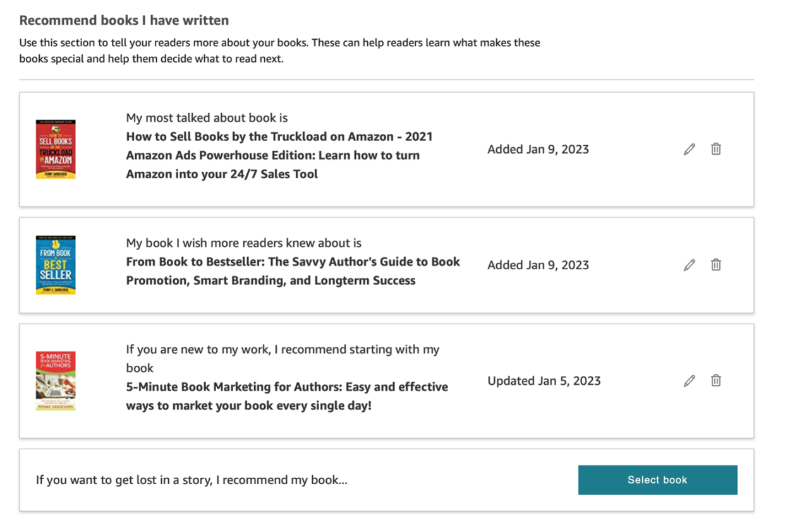This screenshot has height=532, width=809.
Task: Select the "Recommend books I have written" heading
Action: (x=124, y=20)
